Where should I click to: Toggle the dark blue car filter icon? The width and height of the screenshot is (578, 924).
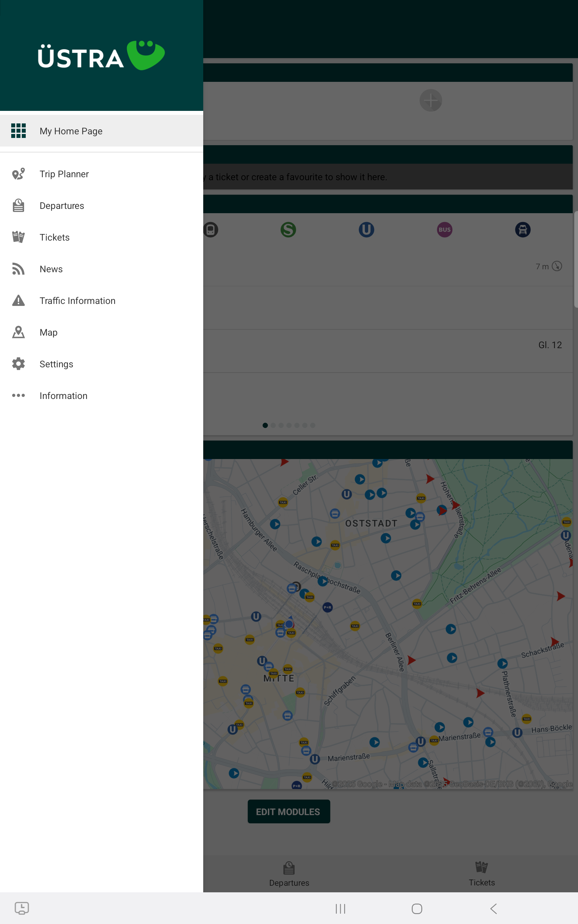click(523, 230)
